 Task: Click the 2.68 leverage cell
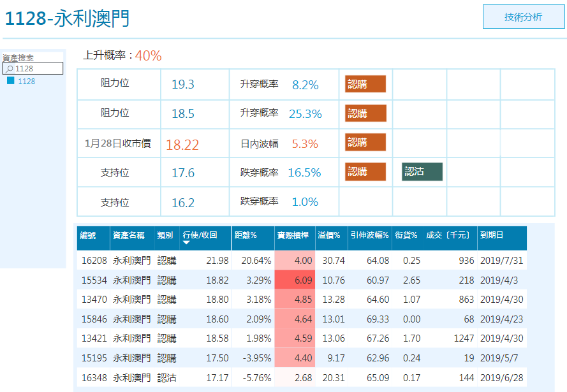tap(295, 378)
